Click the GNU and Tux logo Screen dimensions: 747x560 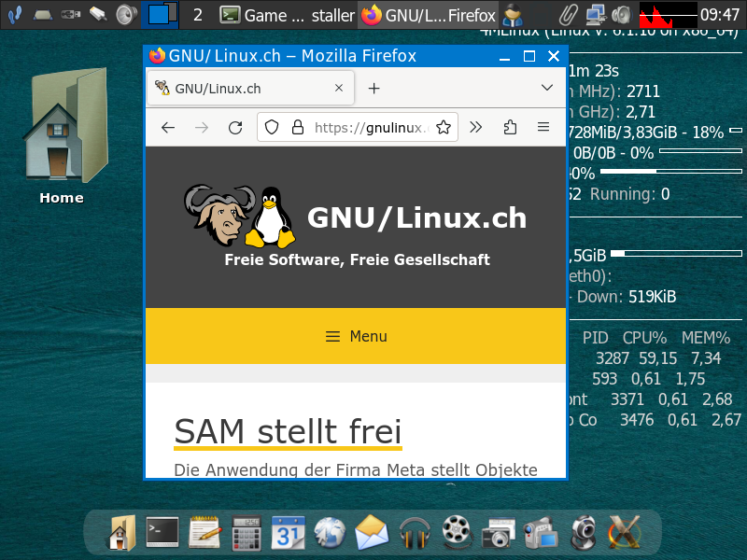240,216
